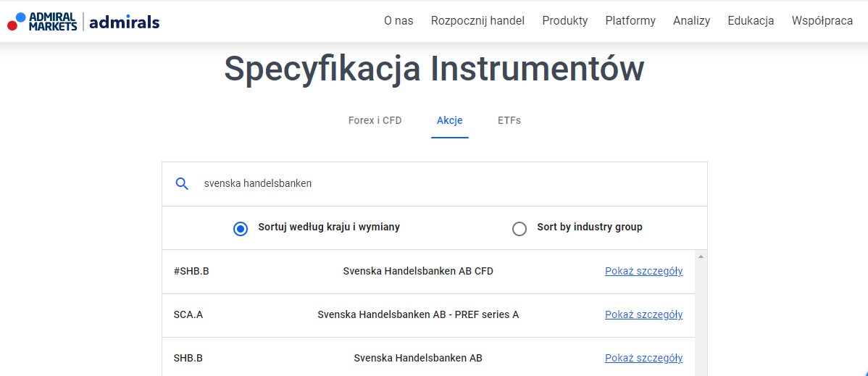The height and width of the screenshot is (376, 868).
Task: Select Sort by industry group radio
Action: 519,229
